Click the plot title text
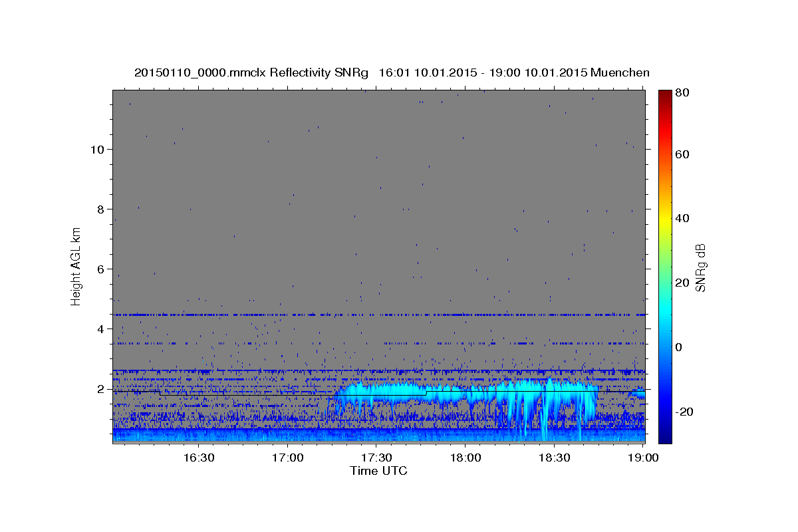This screenshot has height=532, width=798. 392,72
